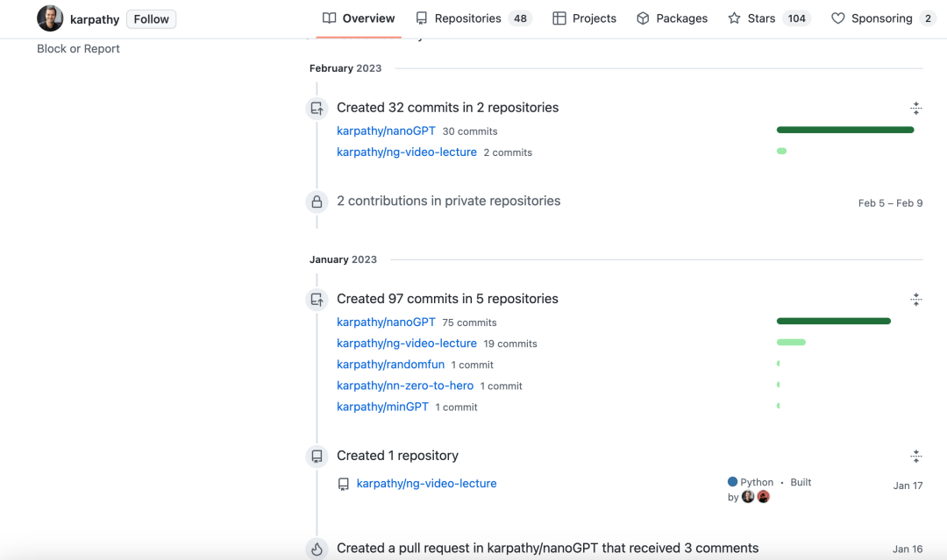Click the Packages cube icon

tap(643, 18)
